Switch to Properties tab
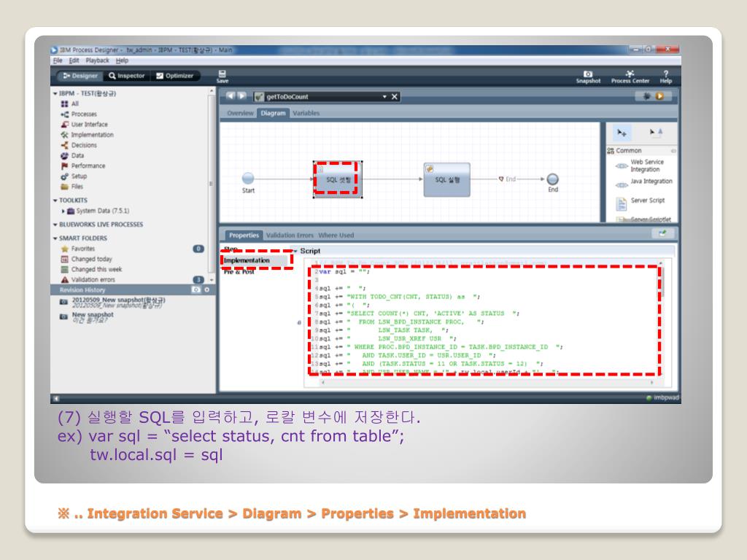Image resolution: width=747 pixels, height=560 pixels. [244, 236]
